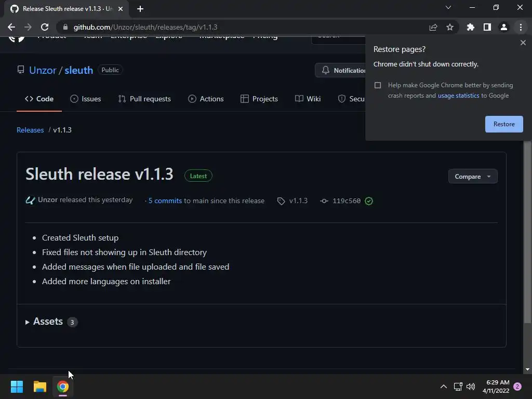
Task: Open the tab search chevron in title bar
Action: tap(448, 7)
